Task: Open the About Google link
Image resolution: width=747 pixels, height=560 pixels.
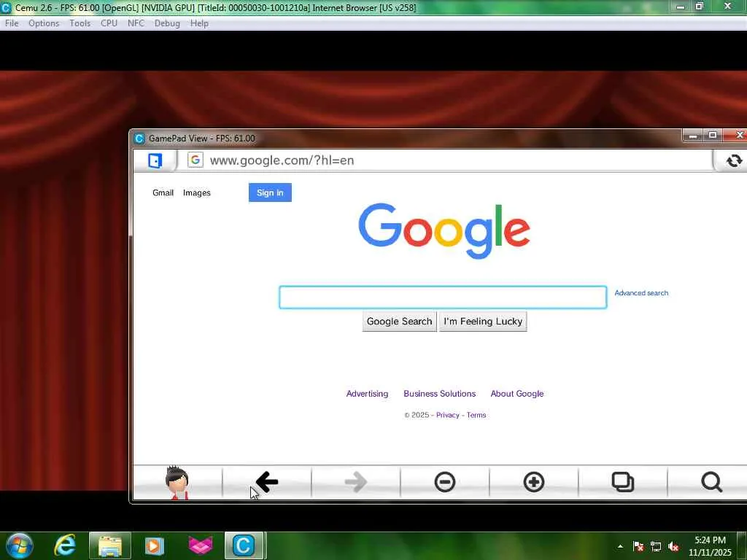Action: tap(517, 394)
